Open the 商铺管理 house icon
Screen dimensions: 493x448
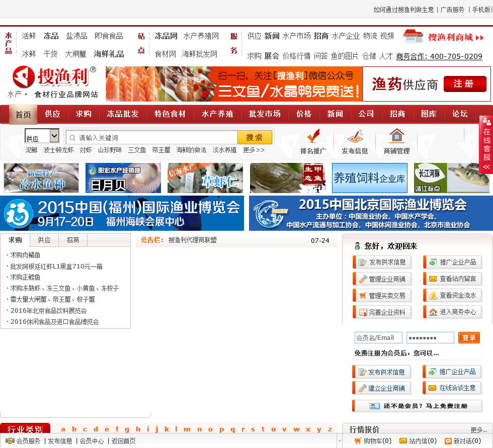[397, 136]
